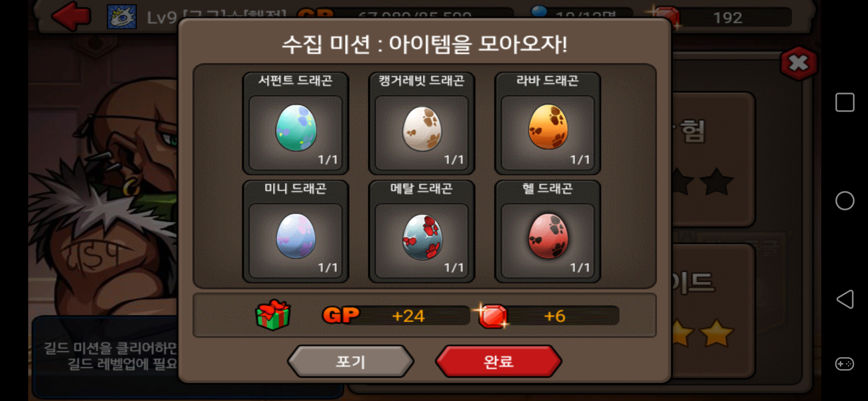The width and height of the screenshot is (868, 401).
Task: Select the 라바 드래곤 orange egg
Action: tap(548, 127)
